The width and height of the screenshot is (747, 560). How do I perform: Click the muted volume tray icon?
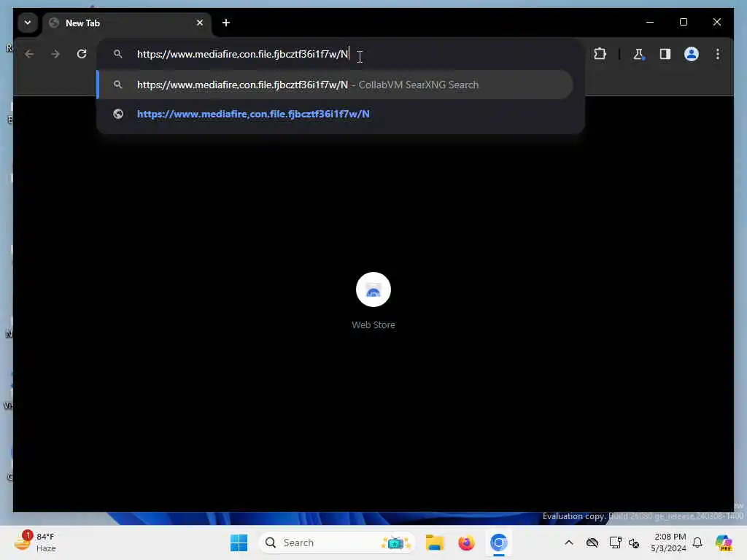[634, 542]
